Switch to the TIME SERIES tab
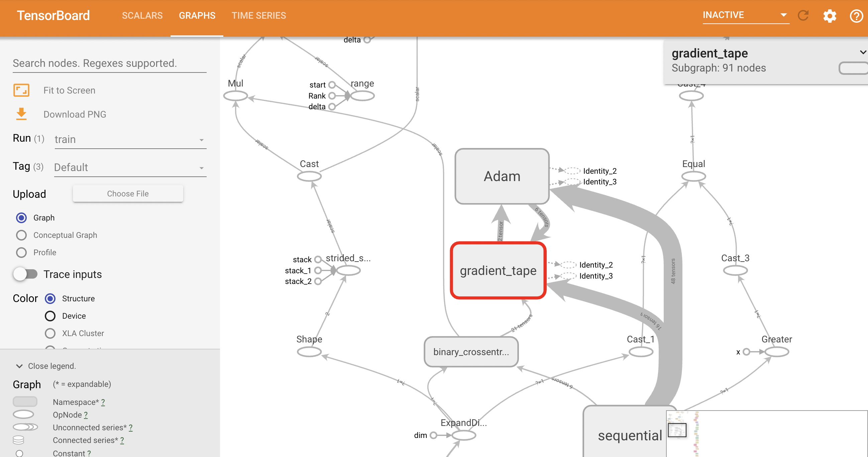 (258, 15)
